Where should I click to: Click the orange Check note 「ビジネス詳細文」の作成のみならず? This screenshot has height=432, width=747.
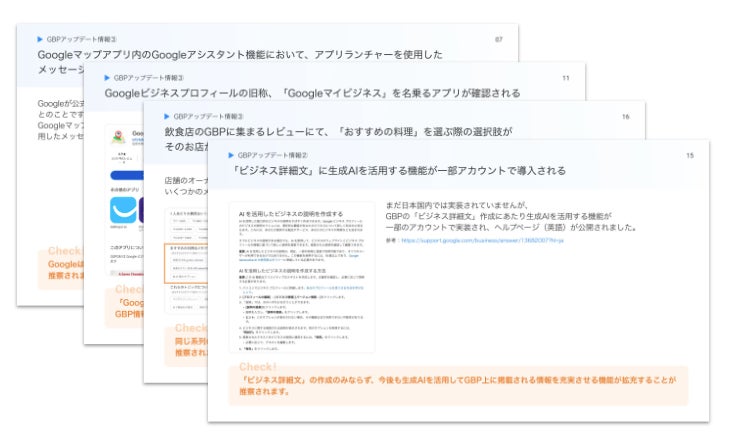click(458, 385)
